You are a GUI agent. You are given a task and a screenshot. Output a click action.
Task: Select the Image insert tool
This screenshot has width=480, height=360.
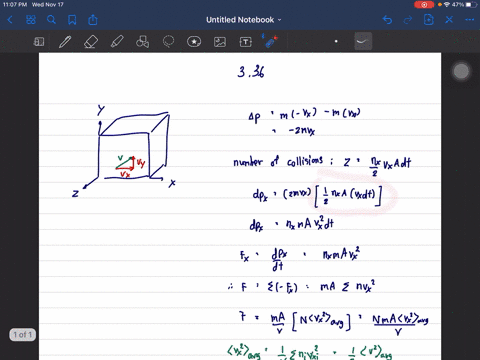pos(220,42)
